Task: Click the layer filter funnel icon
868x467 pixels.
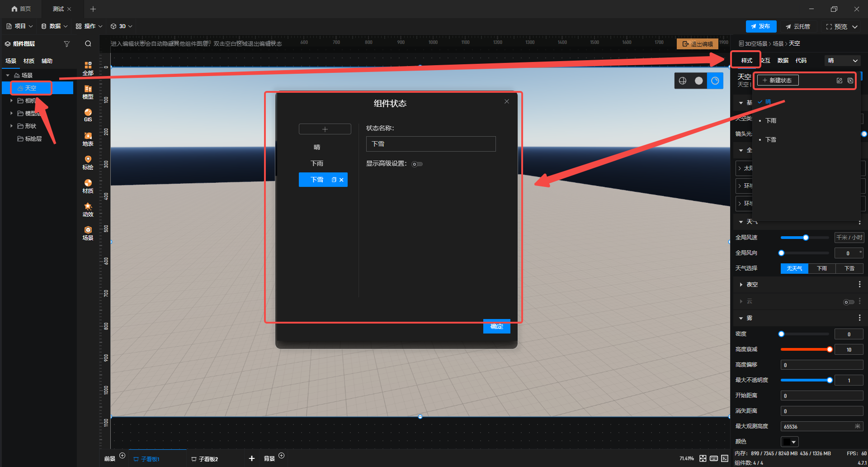Action: (67, 44)
